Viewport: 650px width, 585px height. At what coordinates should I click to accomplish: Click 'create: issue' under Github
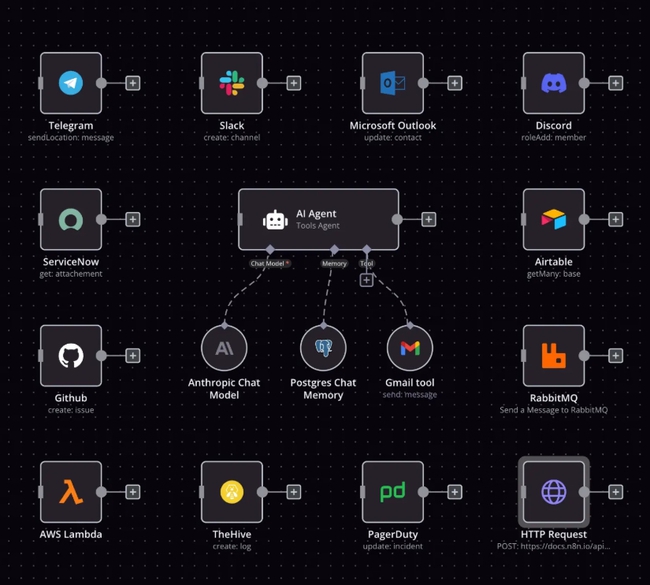(x=71, y=410)
